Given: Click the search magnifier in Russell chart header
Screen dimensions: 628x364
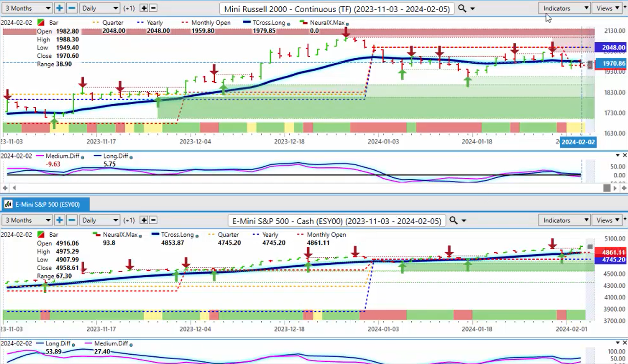Looking at the screenshot, I should click(462, 8).
